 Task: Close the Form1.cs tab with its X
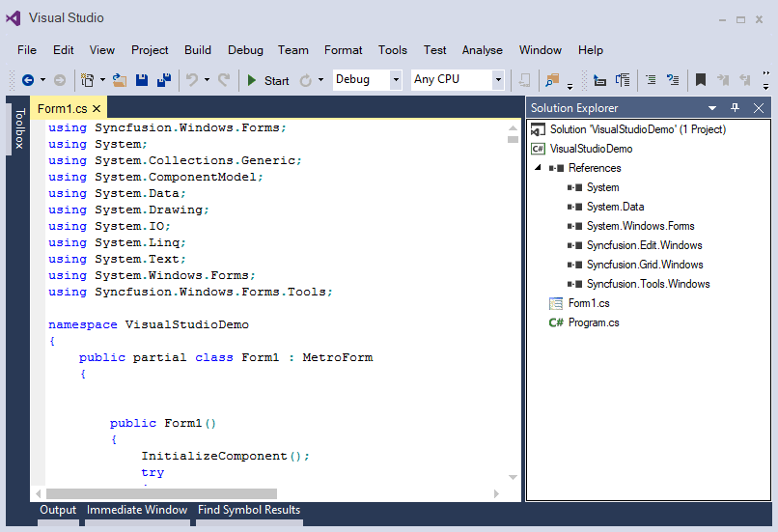[97, 109]
